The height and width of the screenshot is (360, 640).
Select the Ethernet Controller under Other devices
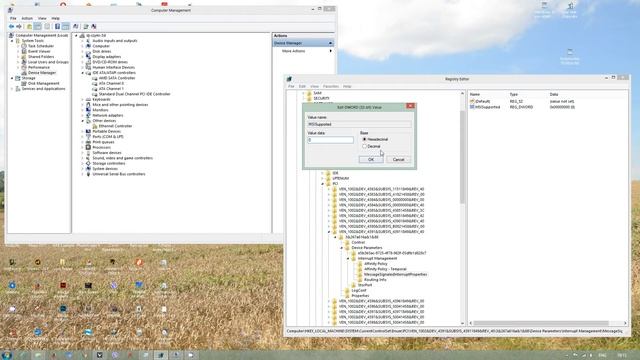tap(115, 126)
